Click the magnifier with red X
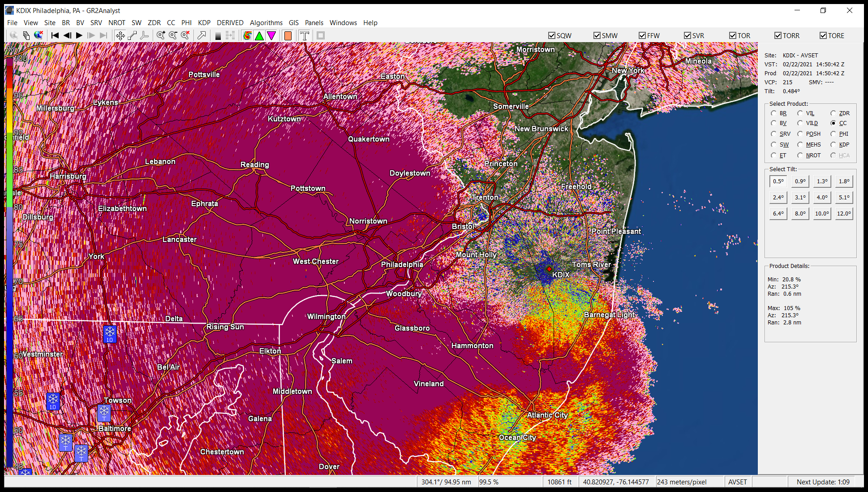Image resolution: width=868 pixels, height=492 pixels. (185, 35)
